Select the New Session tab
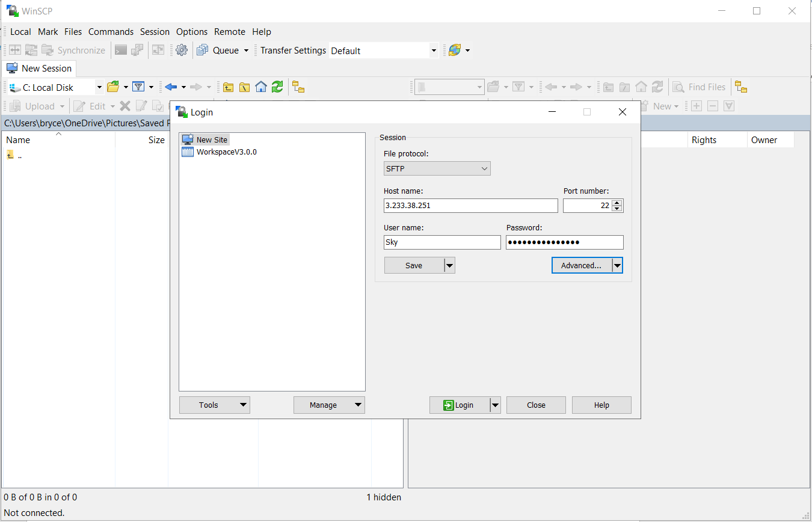The width and height of the screenshot is (812, 522). (40, 68)
